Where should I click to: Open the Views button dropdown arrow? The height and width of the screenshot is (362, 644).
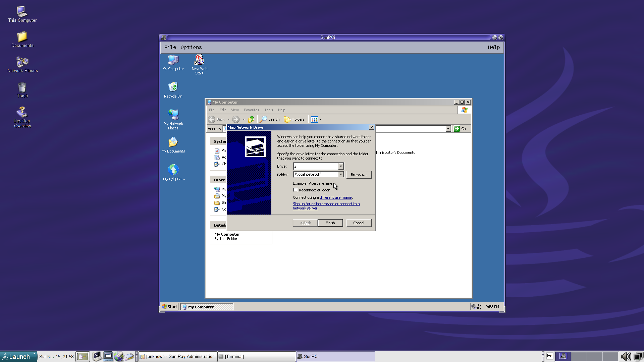click(320, 119)
